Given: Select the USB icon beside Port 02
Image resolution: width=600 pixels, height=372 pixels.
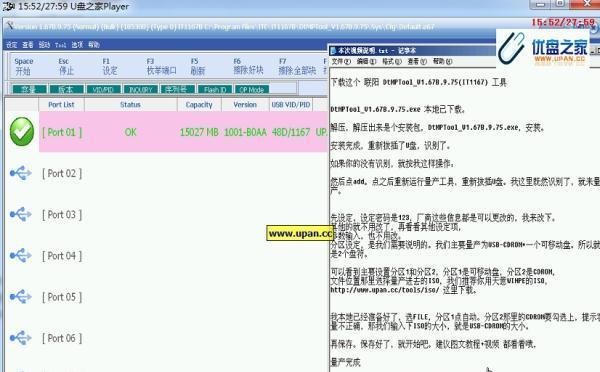Looking at the screenshot, I should (x=21, y=173).
